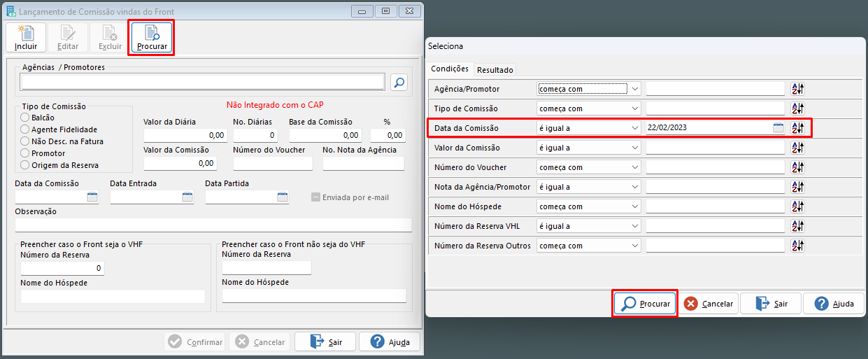The image size is (868, 359).
Task: Click Cancelar button in Seleciona dialog
Action: coord(709,304)
